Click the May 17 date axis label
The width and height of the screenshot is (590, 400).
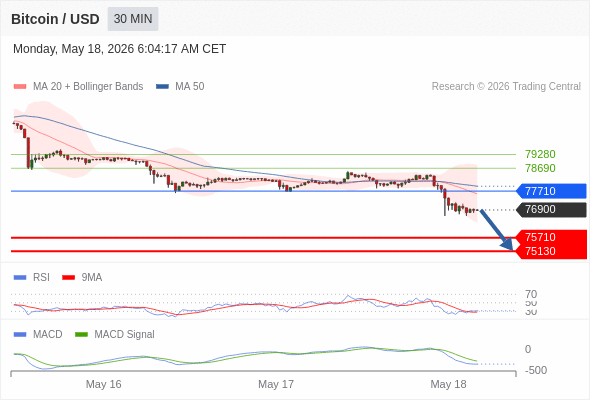tap(276, 384)
